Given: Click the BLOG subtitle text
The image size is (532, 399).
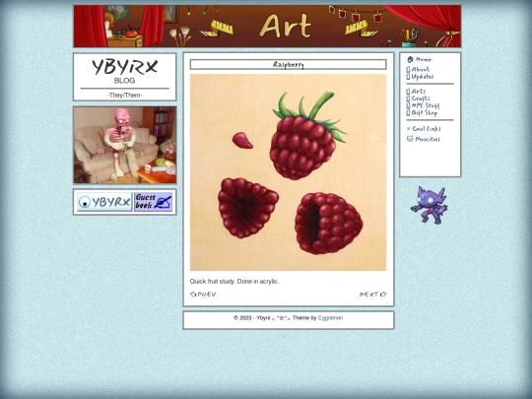Looking at the screenshot, I should coord(124,81).
